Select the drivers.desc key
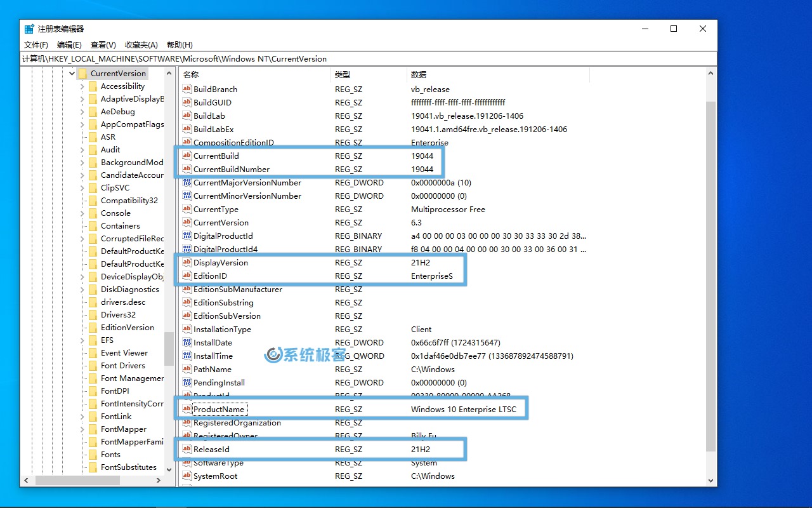 (123, 302)
